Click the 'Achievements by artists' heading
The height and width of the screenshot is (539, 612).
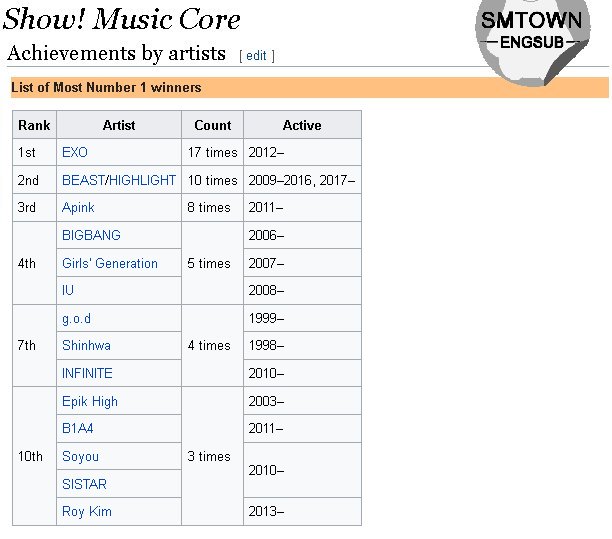pos(116,53)
